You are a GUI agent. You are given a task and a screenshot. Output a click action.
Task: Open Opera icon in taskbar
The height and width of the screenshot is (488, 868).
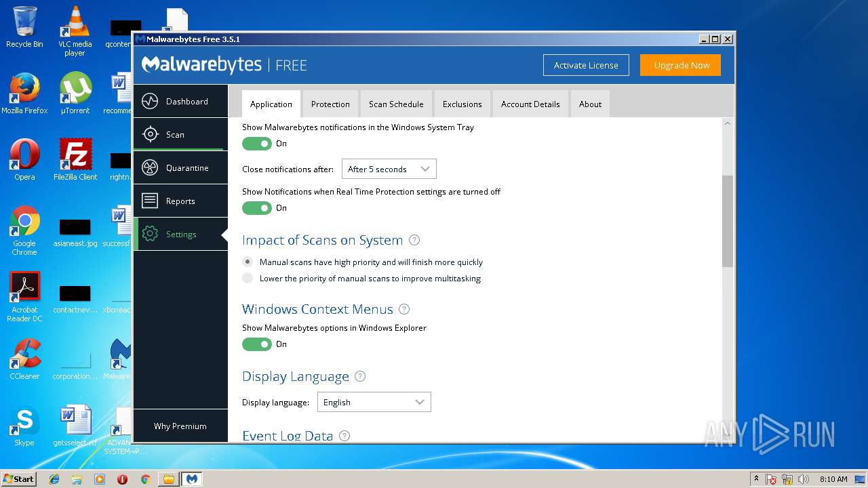tap(122, 479)
